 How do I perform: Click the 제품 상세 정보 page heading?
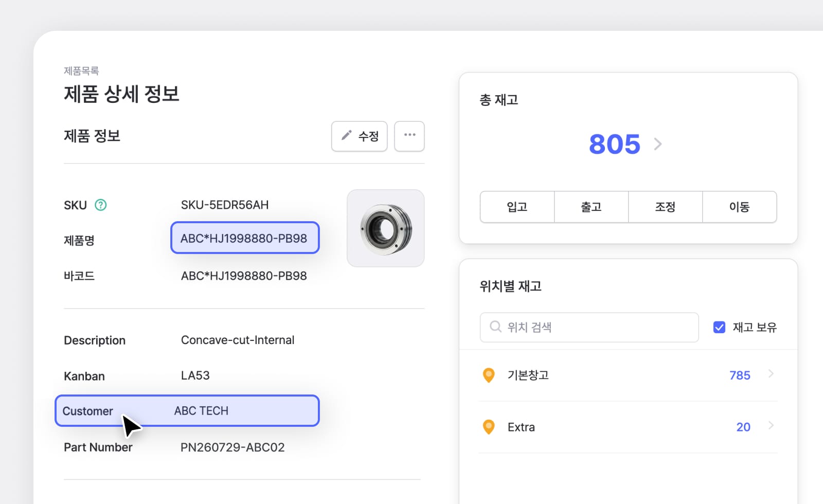[121, 94]
